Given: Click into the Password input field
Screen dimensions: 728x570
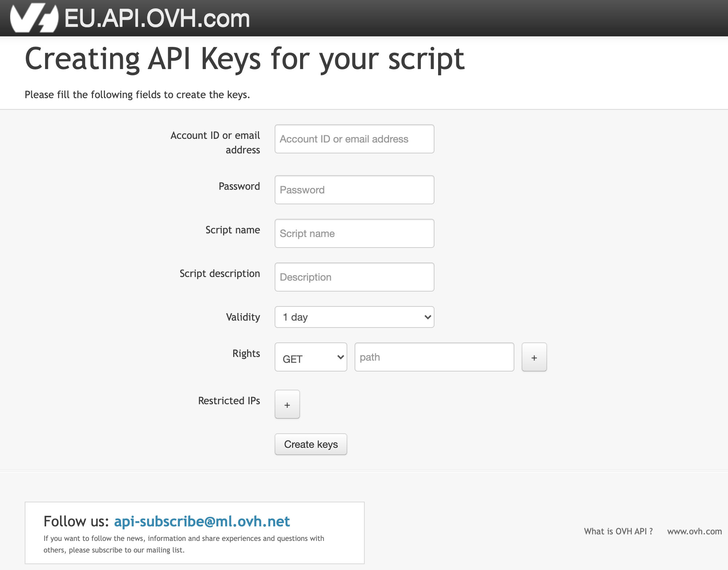Looking at the screenshot, I should 354,190.
